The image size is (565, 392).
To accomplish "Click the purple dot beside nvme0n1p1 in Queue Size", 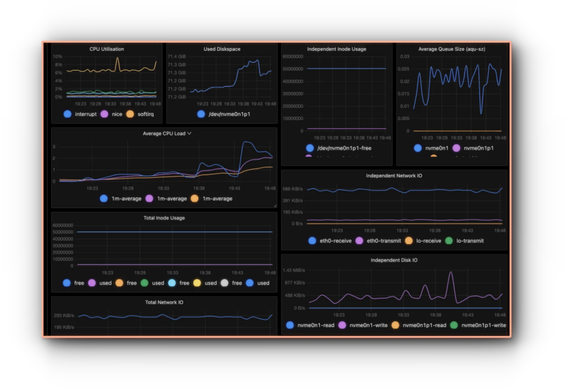I will [x=456, y=148].
